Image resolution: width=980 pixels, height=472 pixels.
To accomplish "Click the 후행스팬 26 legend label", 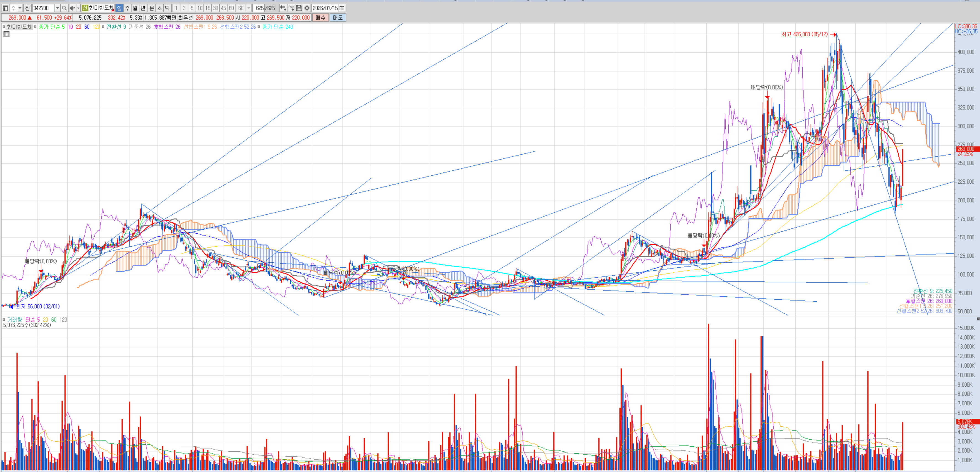I will (167, 27).
